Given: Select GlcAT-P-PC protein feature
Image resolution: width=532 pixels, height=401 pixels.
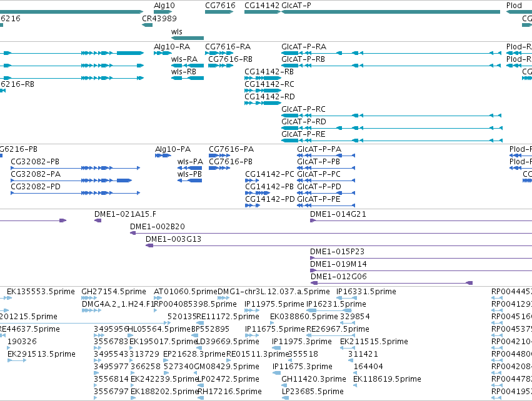Looking at the screenshot, I should click(326, 181).
